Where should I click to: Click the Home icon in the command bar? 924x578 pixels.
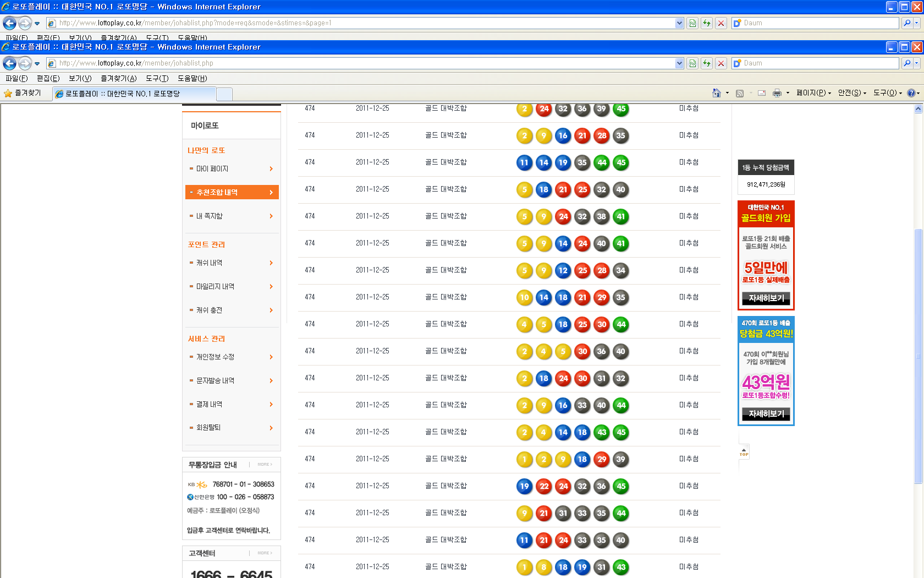point(716,93)
